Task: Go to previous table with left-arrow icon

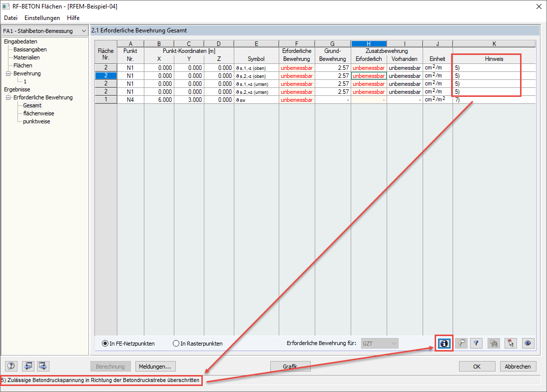Action: pyautogui.click(x=28, y=366)
